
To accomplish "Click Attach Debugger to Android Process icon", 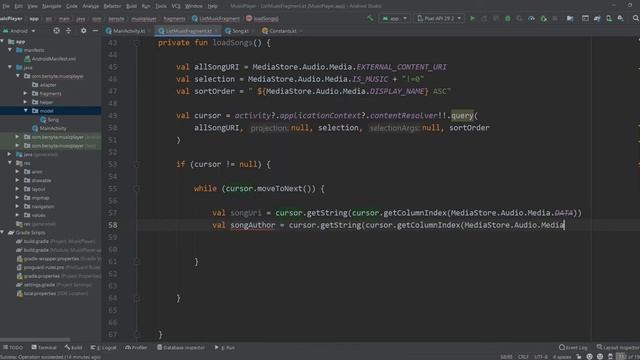I will click(543, 18).
